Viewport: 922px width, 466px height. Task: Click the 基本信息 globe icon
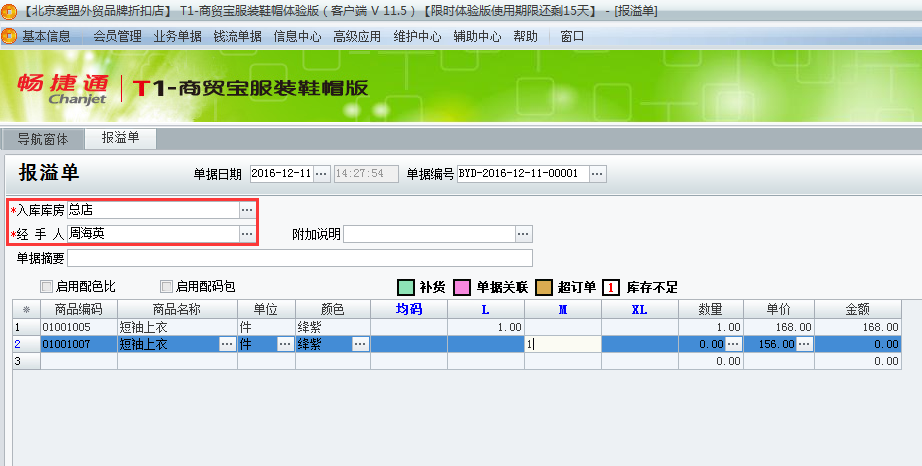(10, 36)
